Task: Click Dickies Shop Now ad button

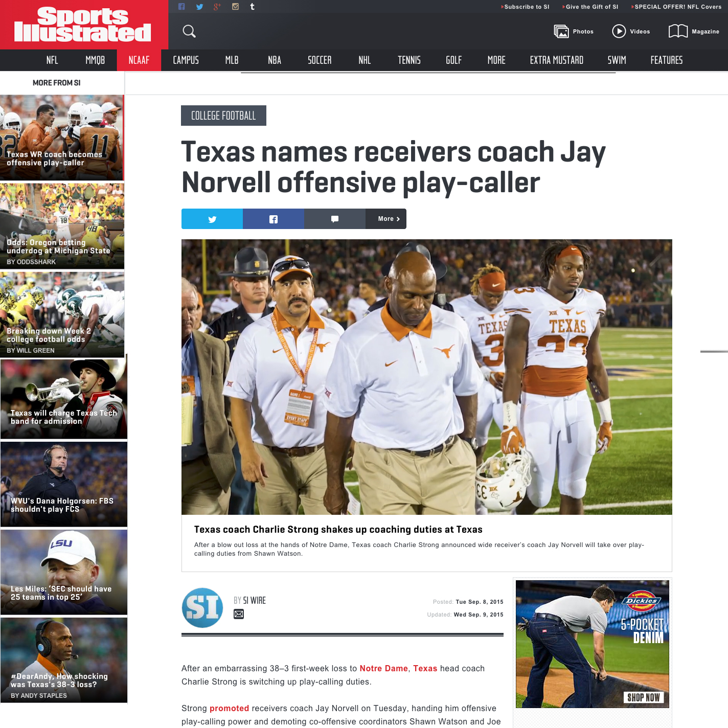Action: (644, 697)
